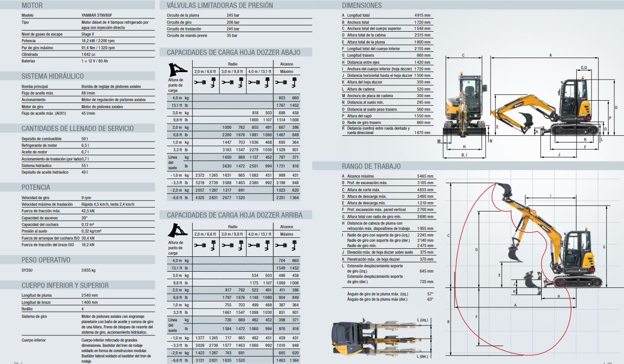Select maximum reach value 5 465 mm
Viewport: 624px width, 364px height.
[425, 176]
